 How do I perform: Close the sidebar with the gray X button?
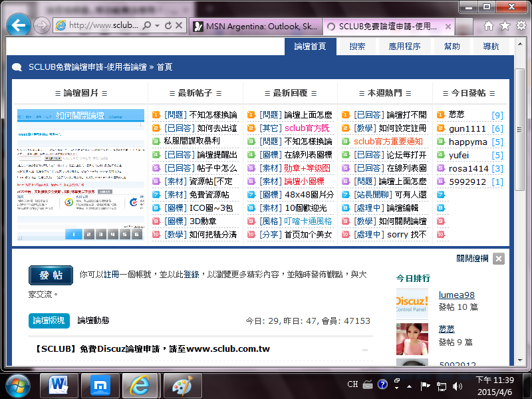pos(498,259)
